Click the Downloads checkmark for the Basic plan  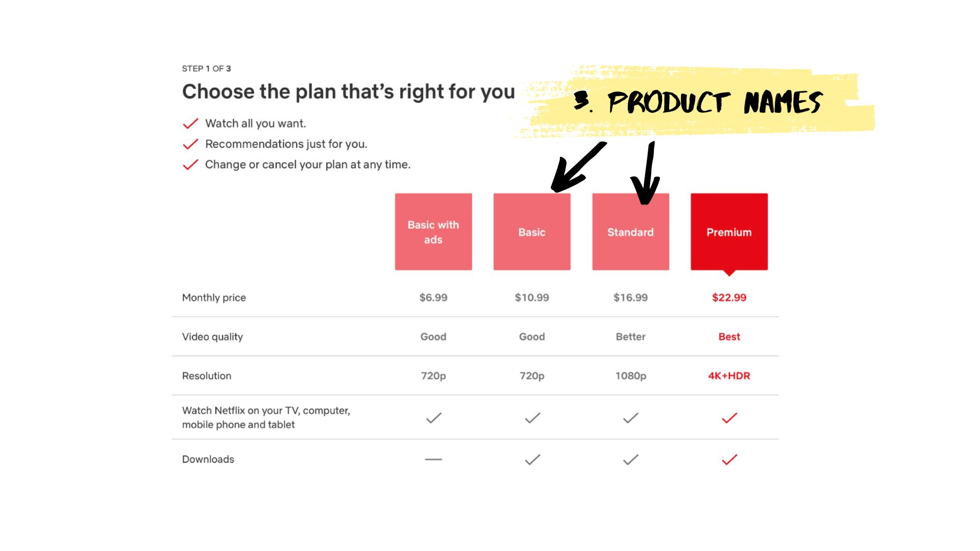point(532,460)
